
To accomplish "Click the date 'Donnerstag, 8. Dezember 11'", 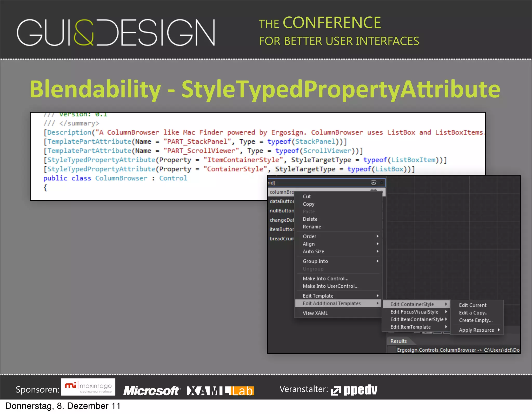I will click(63, 406).
